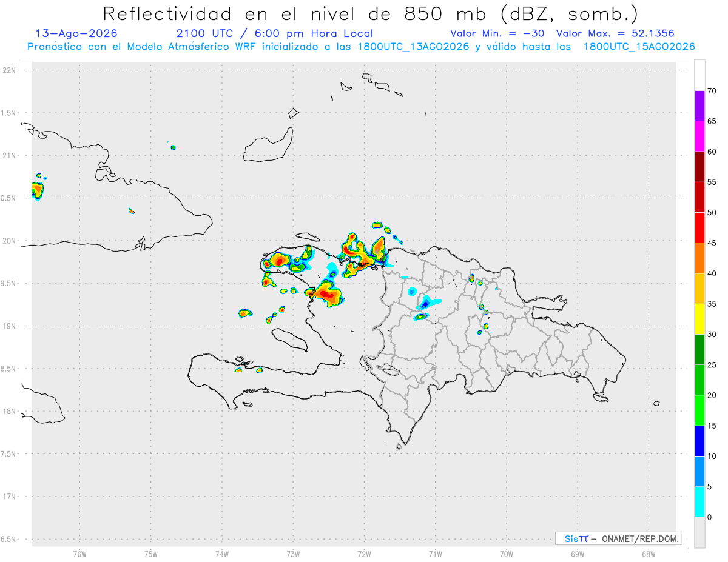Image resolution: width=728 pixels, height=562 pixels.
Task: Click the orange 40-45 dBZ color band
Action: click(x=699, y=258)
